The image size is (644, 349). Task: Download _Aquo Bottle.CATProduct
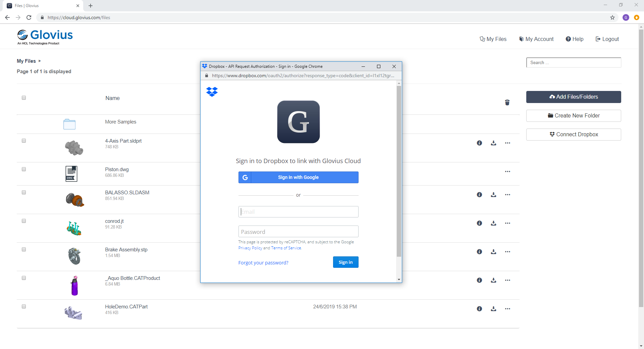493,280
